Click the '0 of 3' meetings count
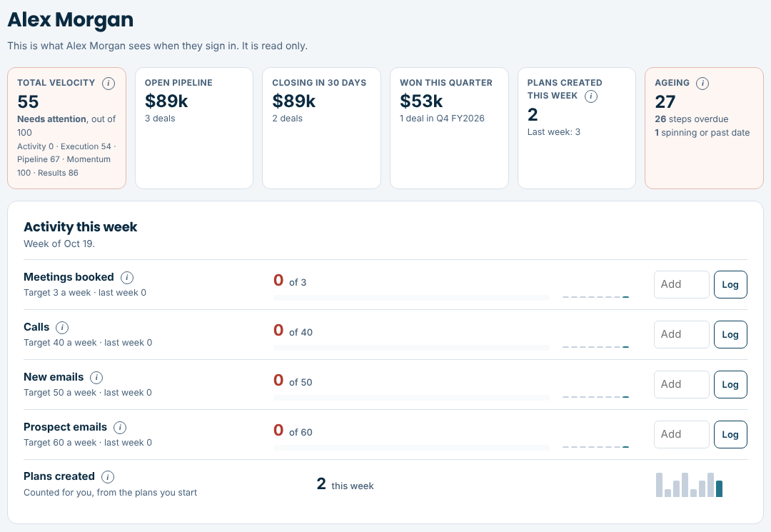The height and width of the screenshot is (532, 771). [x=290, y=281]
